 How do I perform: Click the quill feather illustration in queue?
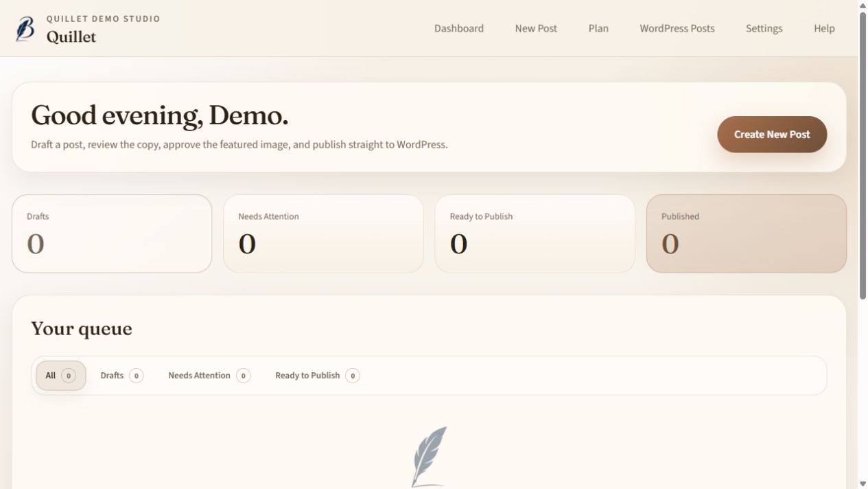pos(430,457)
